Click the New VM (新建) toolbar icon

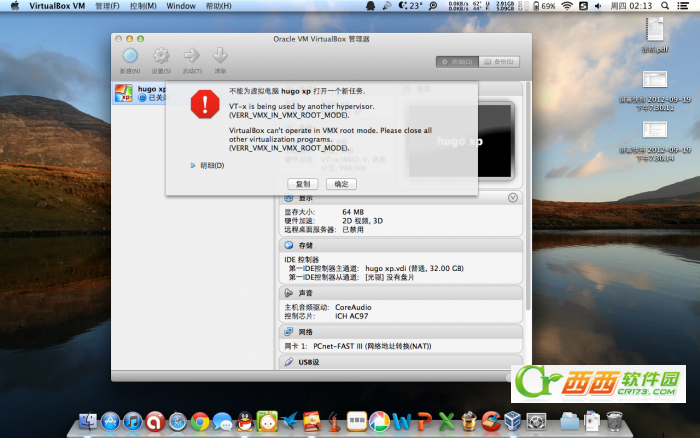[130, 56]
